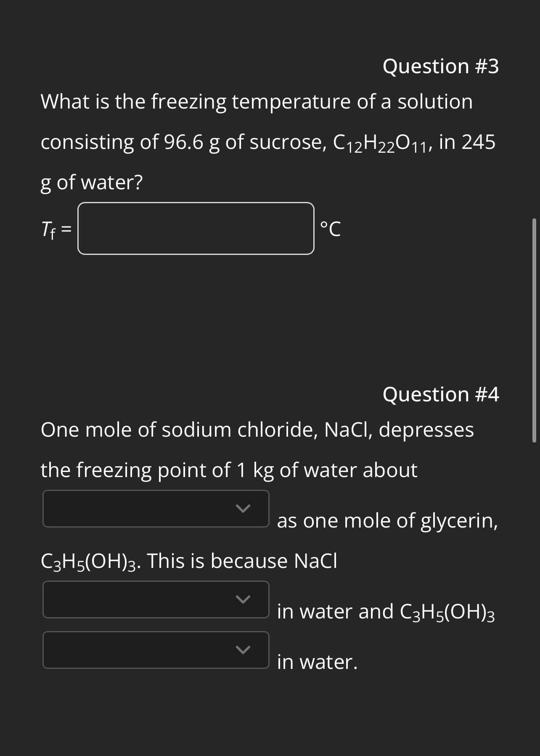Click inside the empty Tf answer box border
This screenshot has width=540, height=756.
tap(196, 229)
